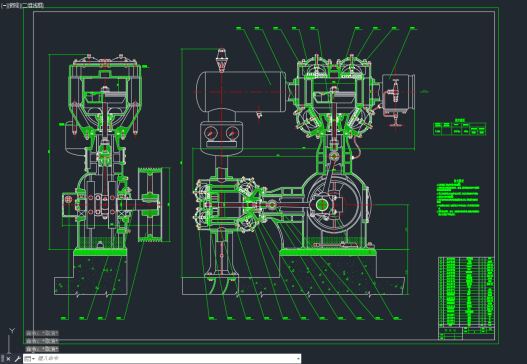The height and width of the screenshot is (364, 527).
Task: Open the recent commands dropdown
Action: click(x=30, y=359)
